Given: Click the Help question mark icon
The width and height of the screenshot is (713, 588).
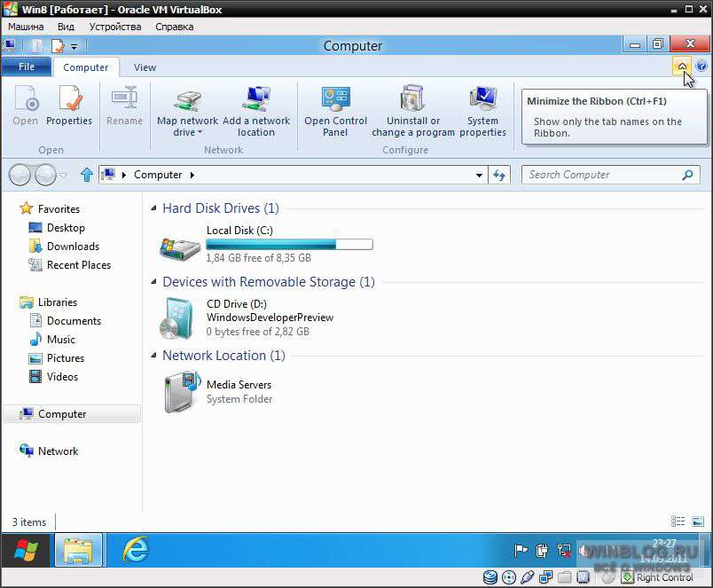Looking at the screenshot, I should [701, 67].
